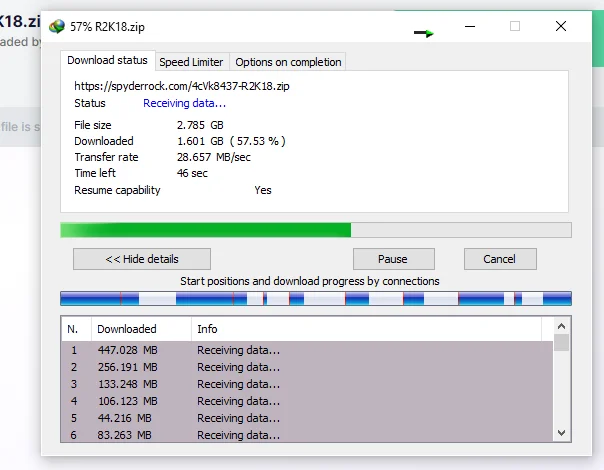Click the N. column header
This screenshot has height=470, width=604.
coord(76,329)
